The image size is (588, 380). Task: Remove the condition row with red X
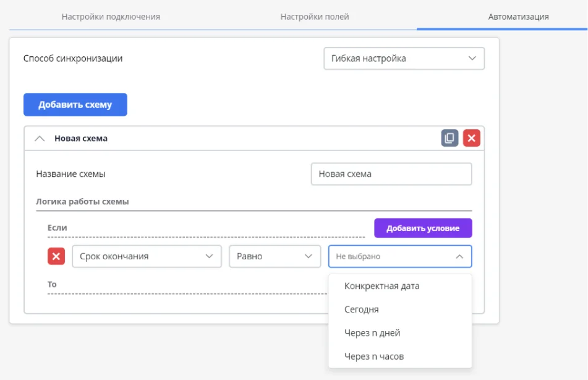click(x=56, y=256)
